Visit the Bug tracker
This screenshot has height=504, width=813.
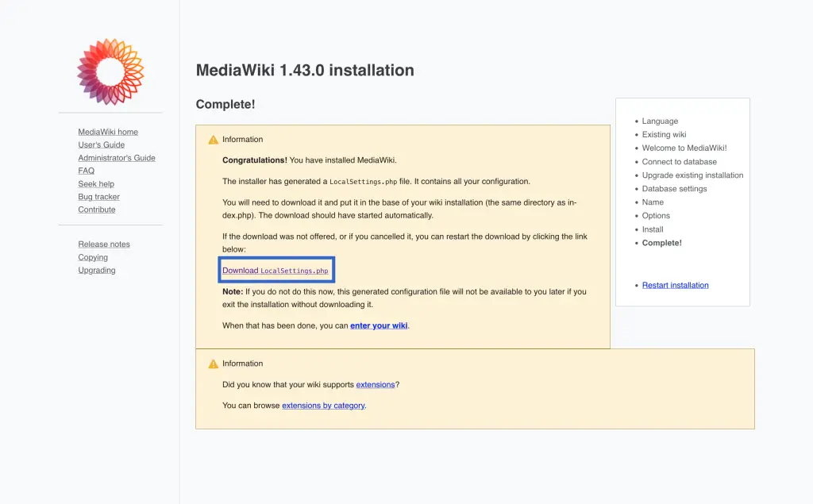98,196
